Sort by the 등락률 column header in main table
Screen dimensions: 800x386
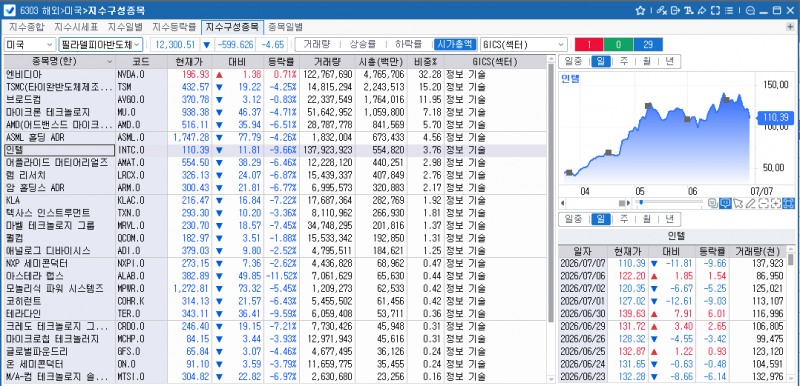point(281,62)
